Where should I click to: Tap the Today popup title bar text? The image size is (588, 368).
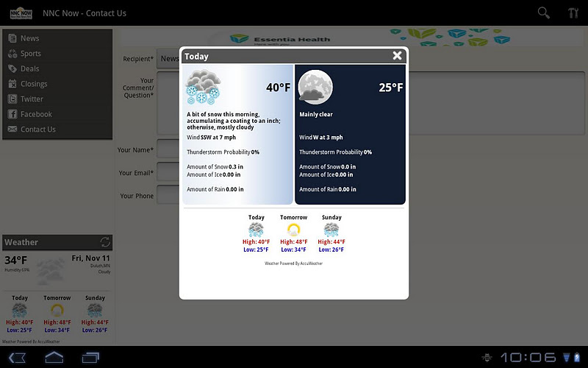[196, 57]
